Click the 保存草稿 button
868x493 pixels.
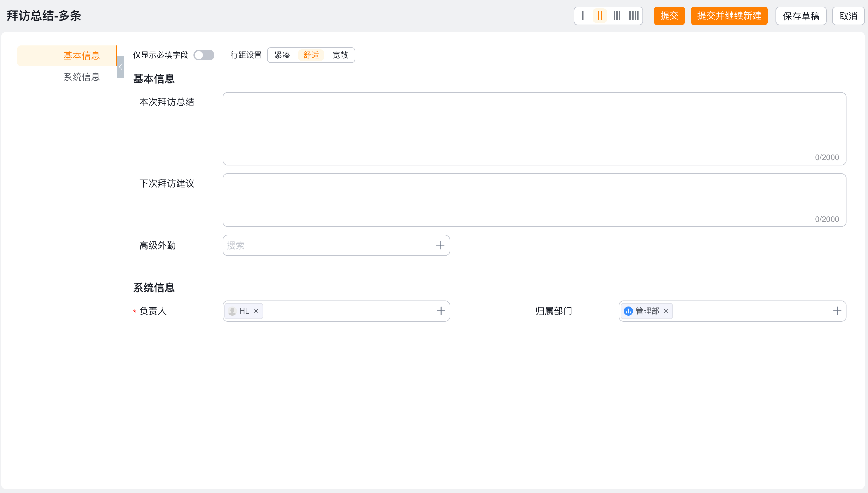click(801, 16)
